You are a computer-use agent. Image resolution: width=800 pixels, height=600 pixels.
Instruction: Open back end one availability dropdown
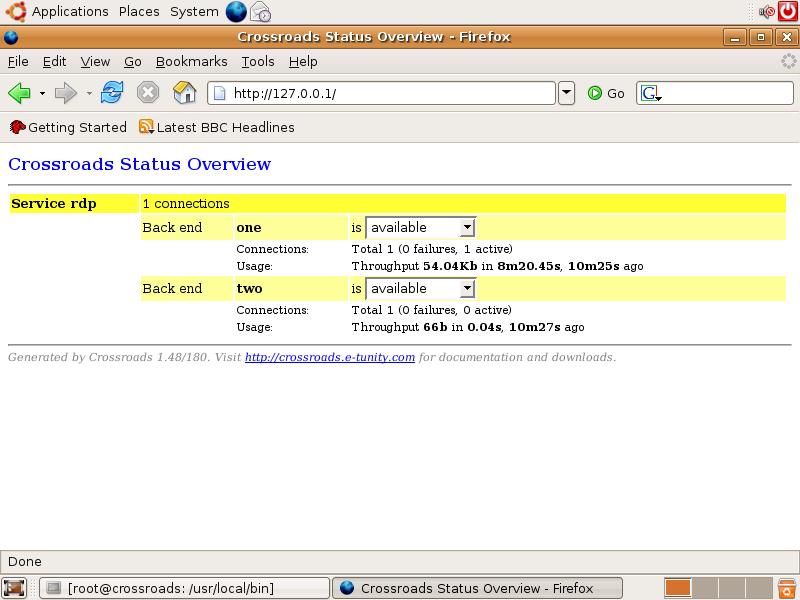[x=420, y=228]
